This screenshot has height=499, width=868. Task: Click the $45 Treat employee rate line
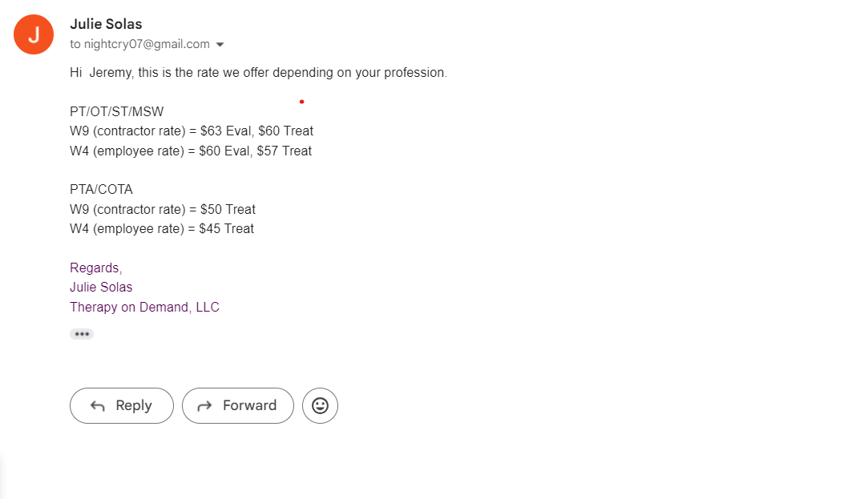(x=162, y=228)
